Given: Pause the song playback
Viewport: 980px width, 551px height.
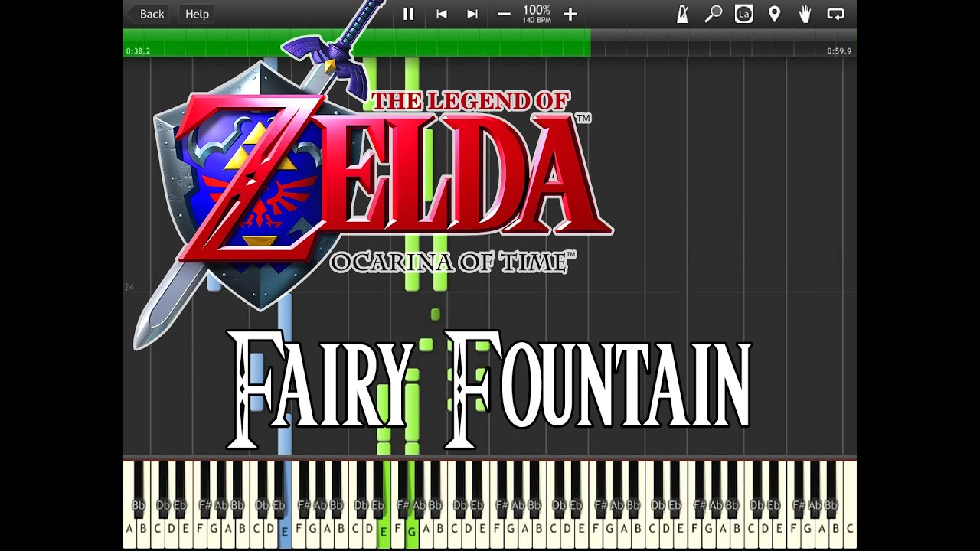Looking at the screenshot, I should tap(409, 14).
